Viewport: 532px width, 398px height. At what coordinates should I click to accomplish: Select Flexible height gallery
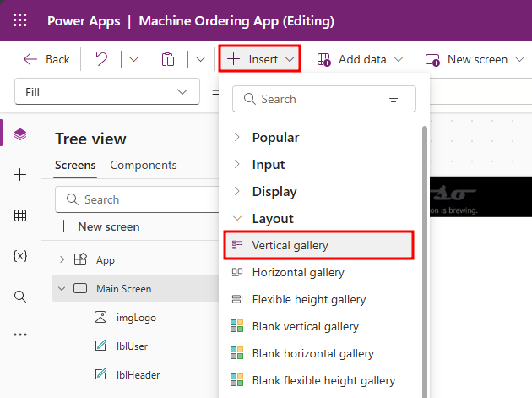[x=318, y=299]
